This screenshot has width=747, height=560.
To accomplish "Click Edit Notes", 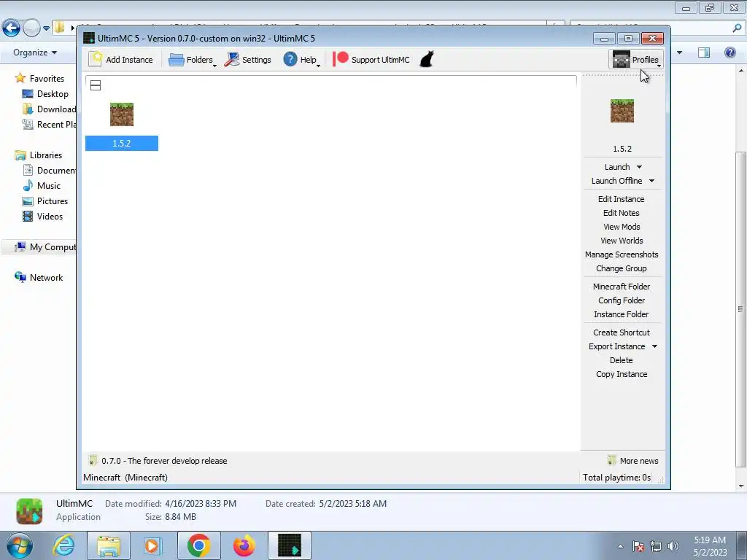I will pyautogui.click(x=622, y=213).
